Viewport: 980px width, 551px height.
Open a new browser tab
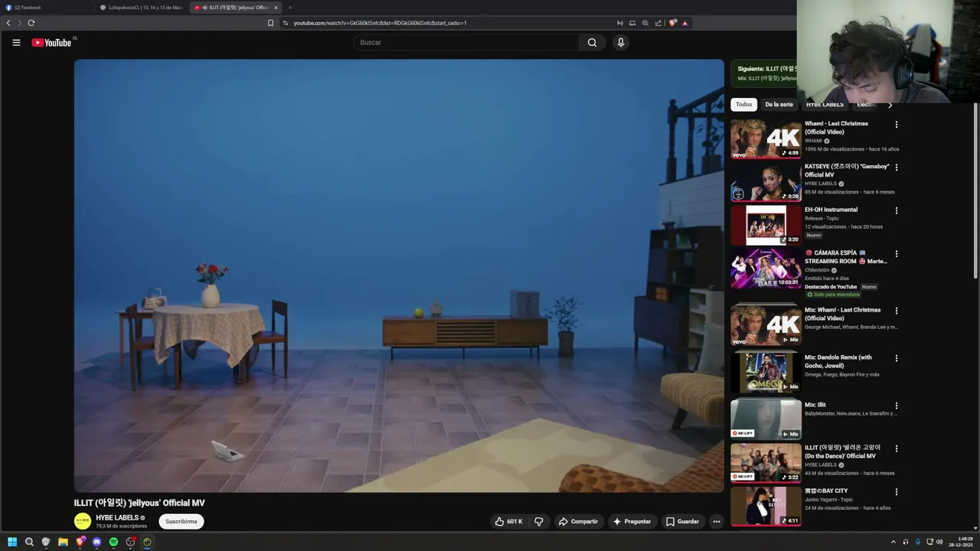tap(289, 8)
